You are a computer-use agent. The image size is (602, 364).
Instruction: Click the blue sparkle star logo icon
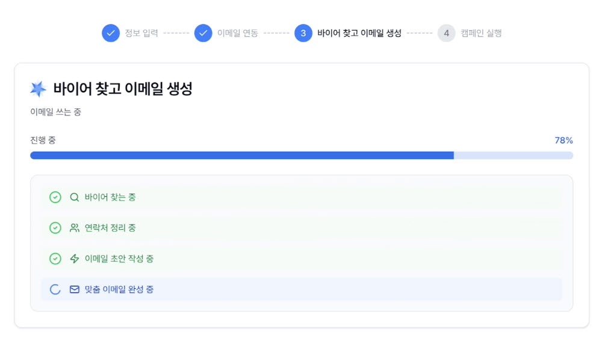click(x=38, y=89)
